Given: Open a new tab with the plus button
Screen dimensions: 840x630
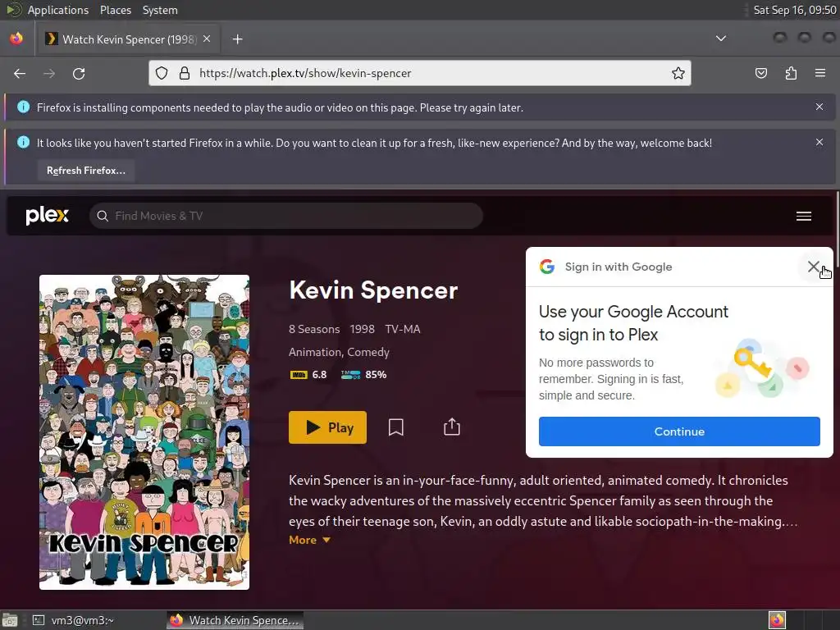Looking at the screenshot, I should coord(237,39).
